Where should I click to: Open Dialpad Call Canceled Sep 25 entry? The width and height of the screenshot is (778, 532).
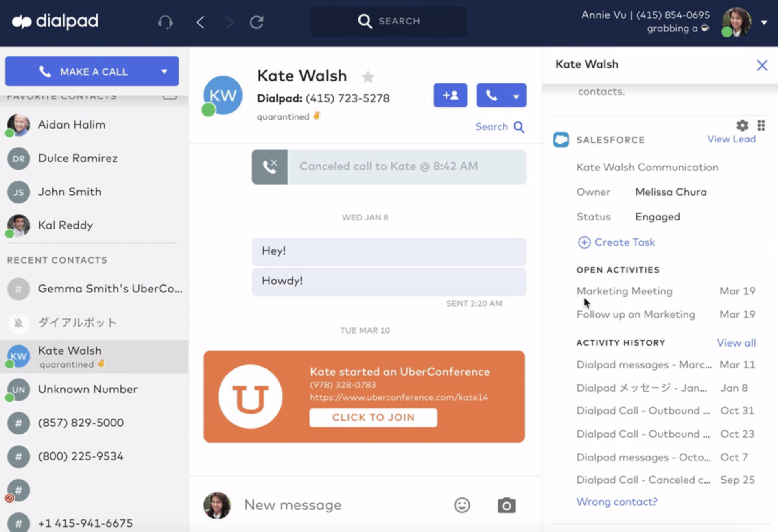(665, 480)
